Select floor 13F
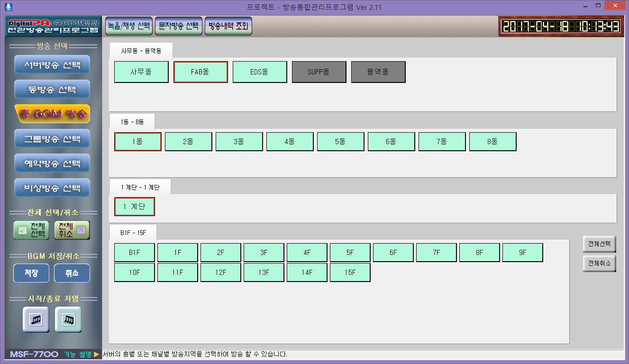Screen dimensions: 629x364 point(264,273)
